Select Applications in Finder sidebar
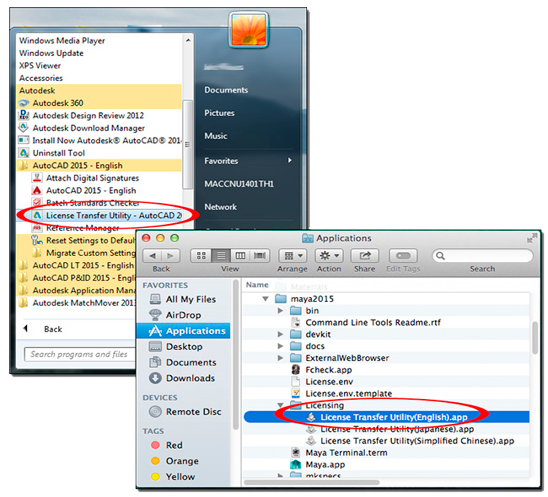 183,331
